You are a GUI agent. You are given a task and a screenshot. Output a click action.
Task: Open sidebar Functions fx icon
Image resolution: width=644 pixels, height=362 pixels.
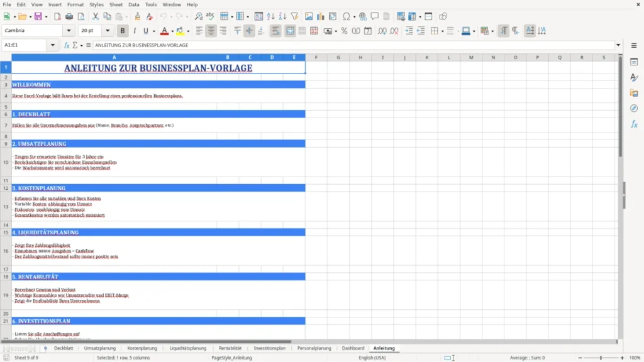(x=634, y=124)
